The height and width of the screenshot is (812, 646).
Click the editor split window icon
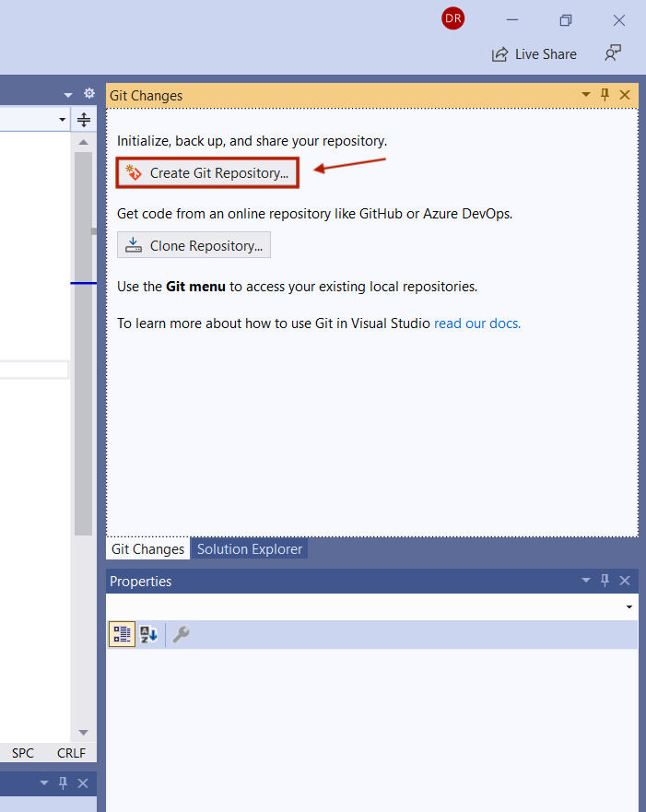tap(84, 120)
